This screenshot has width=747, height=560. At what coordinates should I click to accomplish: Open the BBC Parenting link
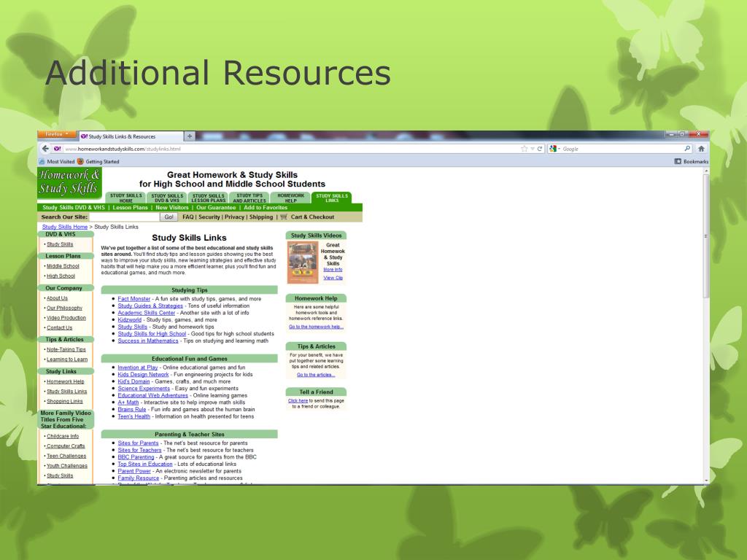[136, 457]
